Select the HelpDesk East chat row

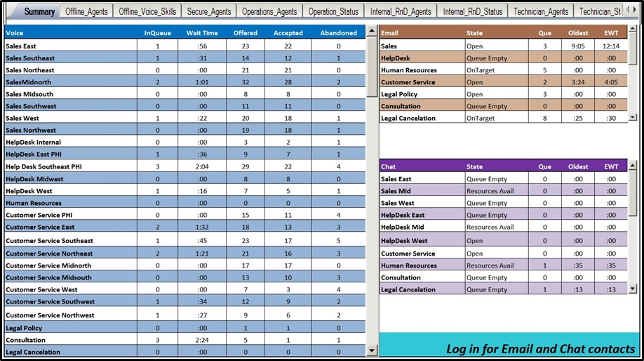pyautogui.click(x=504, y=215)
